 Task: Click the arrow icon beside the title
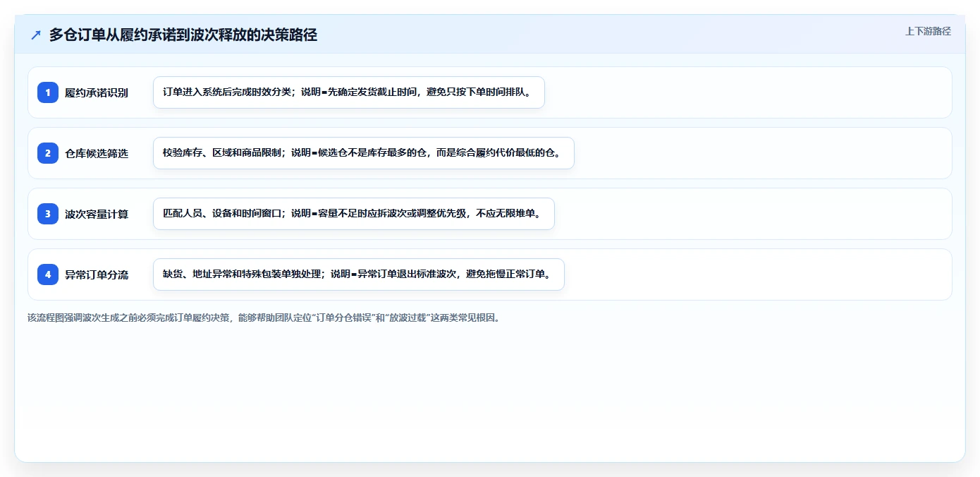[x=36, y=35]
